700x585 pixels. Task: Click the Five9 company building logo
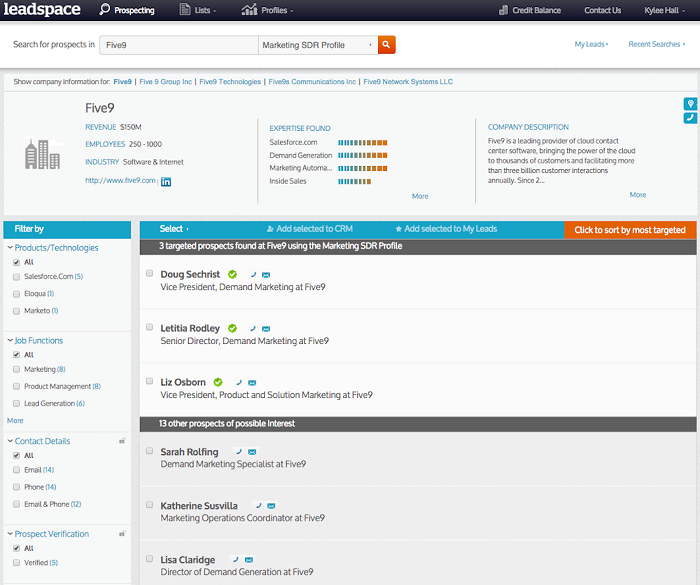click(42, 154)
